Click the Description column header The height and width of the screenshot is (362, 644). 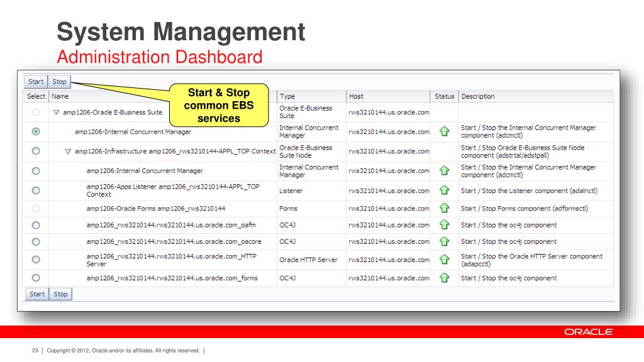478,96
